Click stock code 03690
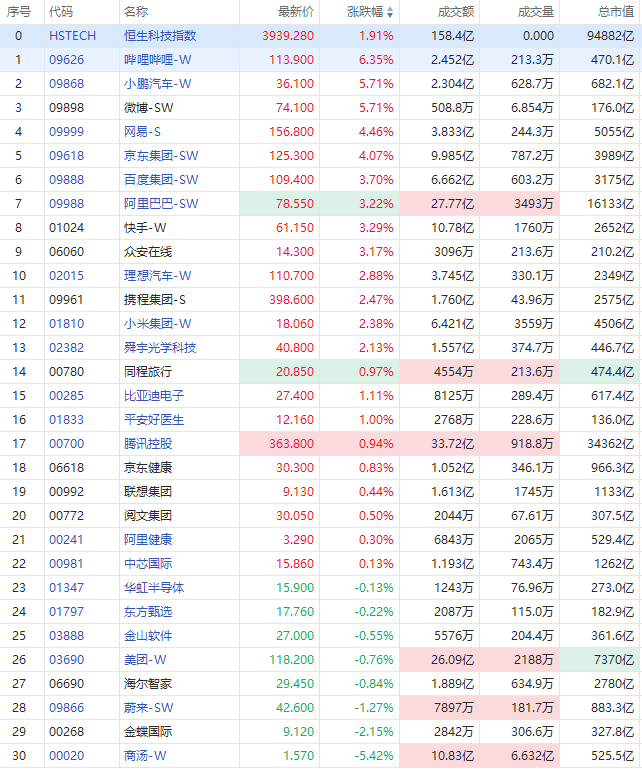The image size is (642, 769). [x=67, y=661]
